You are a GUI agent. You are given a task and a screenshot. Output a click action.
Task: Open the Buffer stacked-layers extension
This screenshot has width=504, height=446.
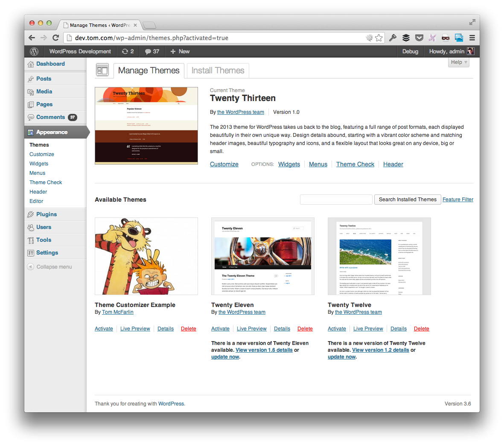click(x=406, y=38)
